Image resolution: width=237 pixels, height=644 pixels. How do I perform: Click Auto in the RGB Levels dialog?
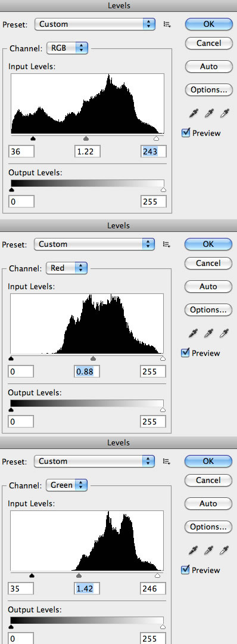[208, 67]
